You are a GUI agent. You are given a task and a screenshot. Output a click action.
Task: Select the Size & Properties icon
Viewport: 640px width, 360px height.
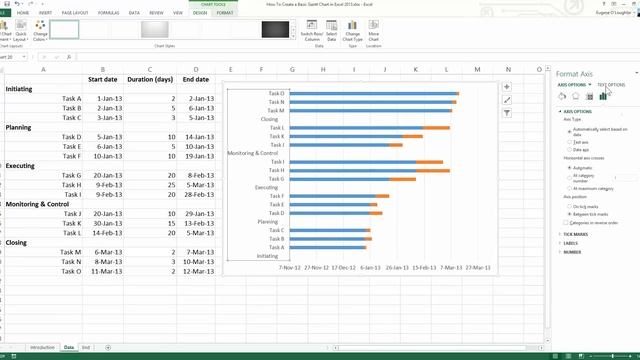pyautogui.click(x=589, y=96)
